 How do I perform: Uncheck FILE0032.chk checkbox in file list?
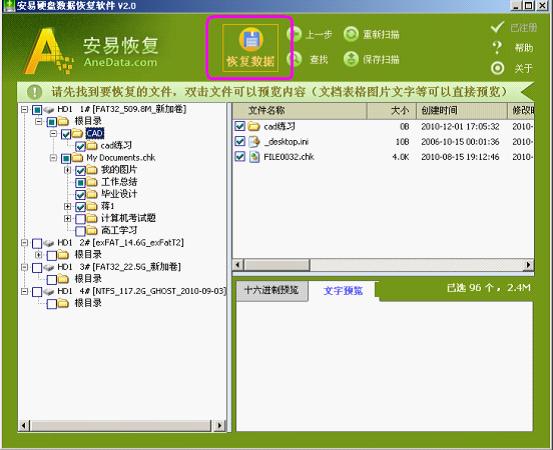tap(240, 157)
